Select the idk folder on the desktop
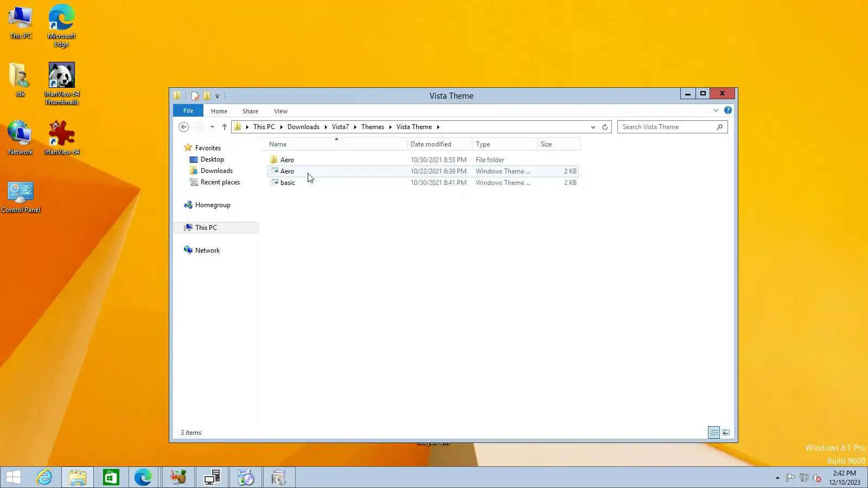The width and height of the screenshot is (868, 488). click(x=20, y=80)
